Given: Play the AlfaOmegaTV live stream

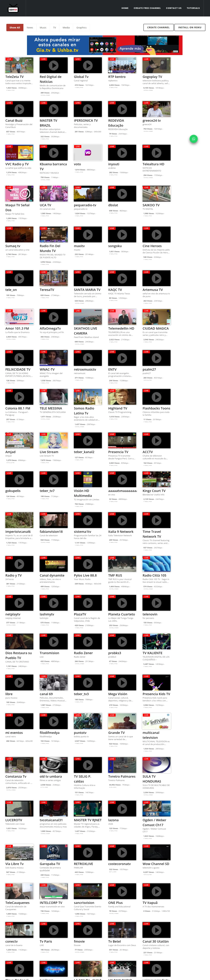Looking at the screenshot, I should point(54,317).
